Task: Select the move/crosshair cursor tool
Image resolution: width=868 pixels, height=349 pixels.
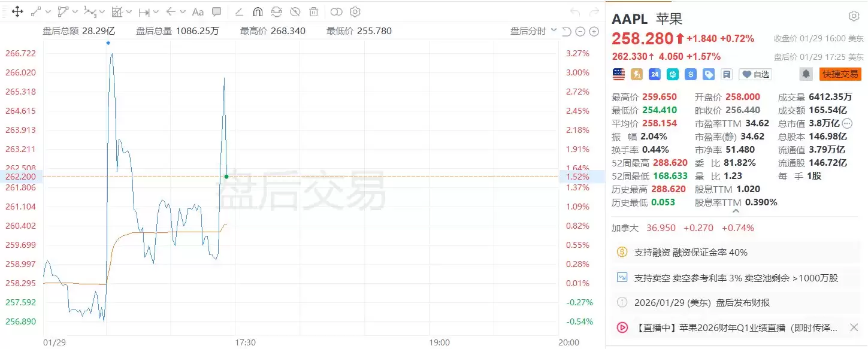Action: (x=17, y=11)
